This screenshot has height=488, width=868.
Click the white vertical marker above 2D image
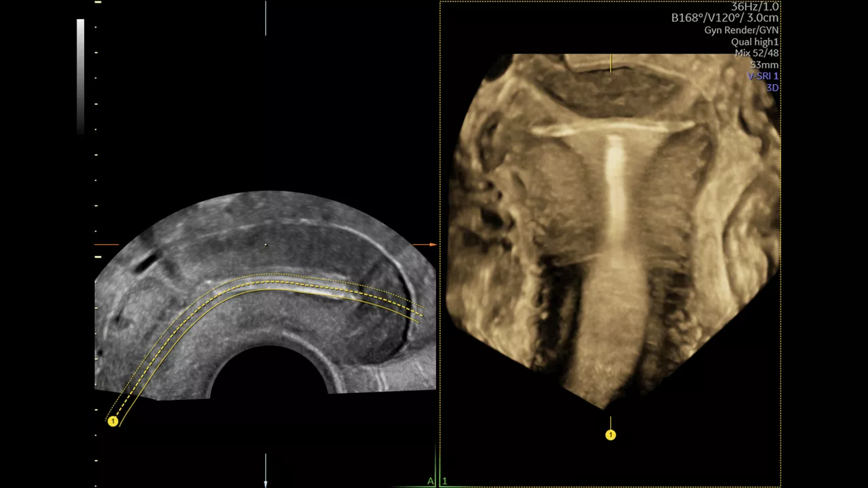pos(265,18)
